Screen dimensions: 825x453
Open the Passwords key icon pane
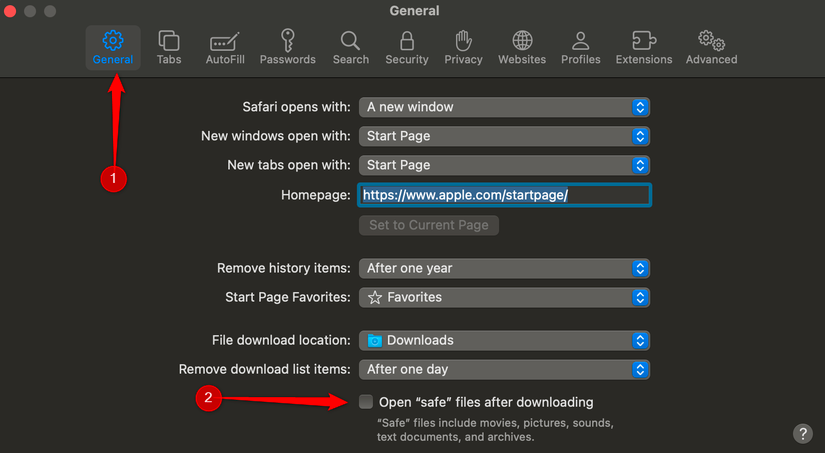coord(287,47)
